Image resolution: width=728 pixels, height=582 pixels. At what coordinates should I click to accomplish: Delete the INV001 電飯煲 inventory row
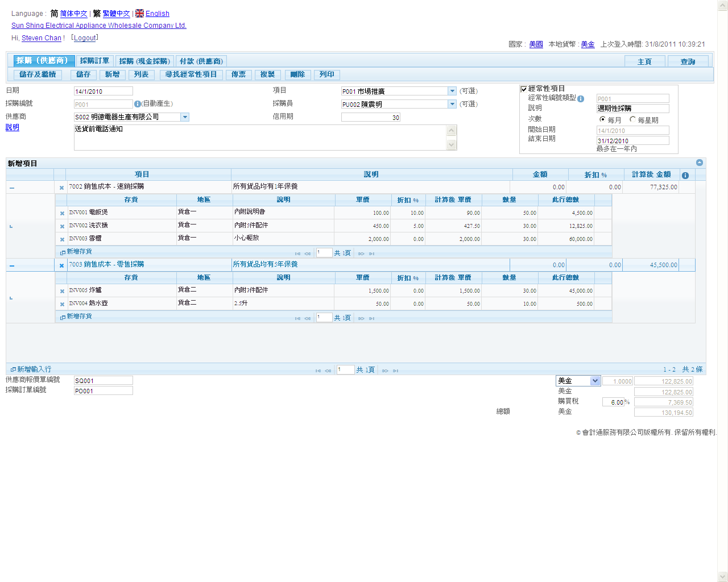pos(62,213)
